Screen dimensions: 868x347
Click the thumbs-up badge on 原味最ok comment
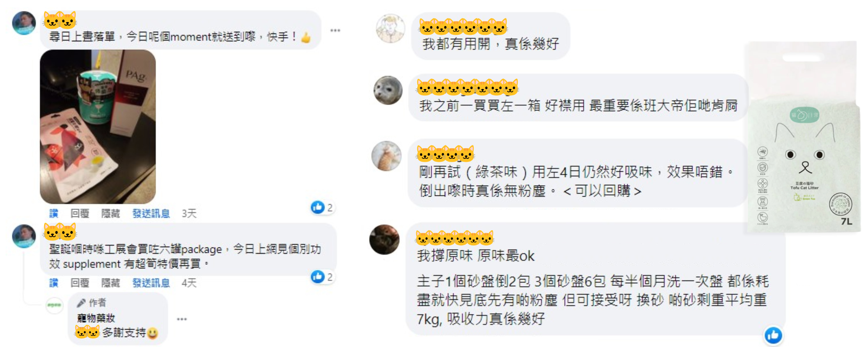(x=773, y=335)
